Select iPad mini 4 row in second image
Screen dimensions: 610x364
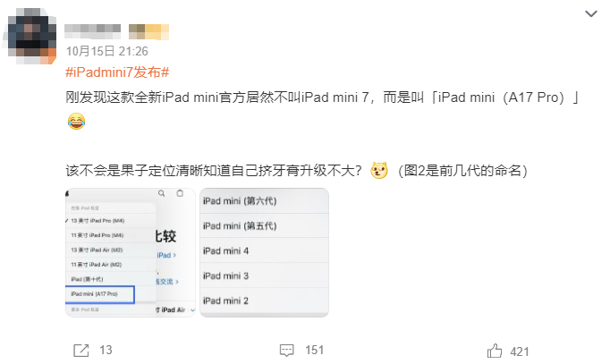[264, 250]
